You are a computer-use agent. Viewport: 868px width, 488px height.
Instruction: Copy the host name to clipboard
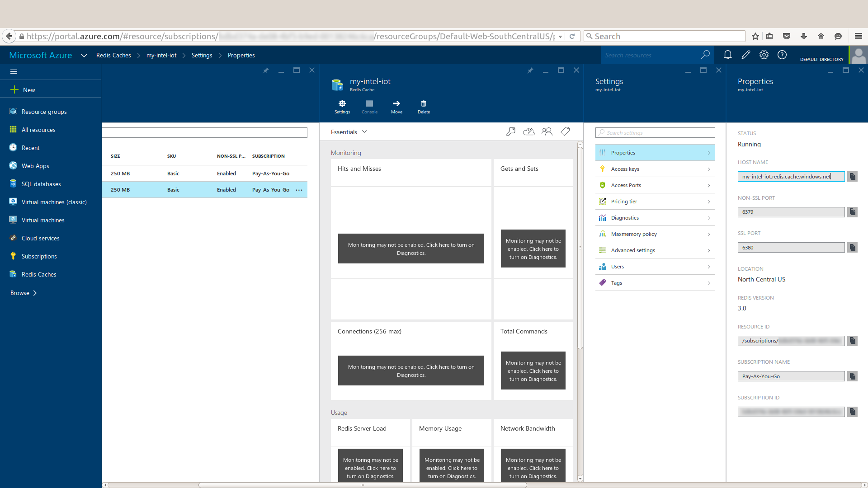(852, 177)
